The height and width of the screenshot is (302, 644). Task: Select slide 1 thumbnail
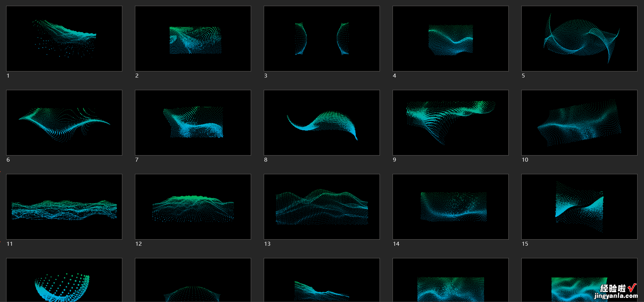click(x=64, y=39)
